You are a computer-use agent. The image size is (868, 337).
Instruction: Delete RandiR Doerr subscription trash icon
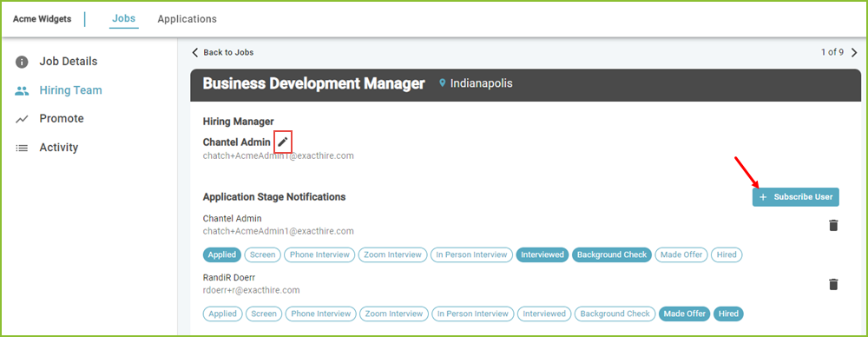coord(833,284)
